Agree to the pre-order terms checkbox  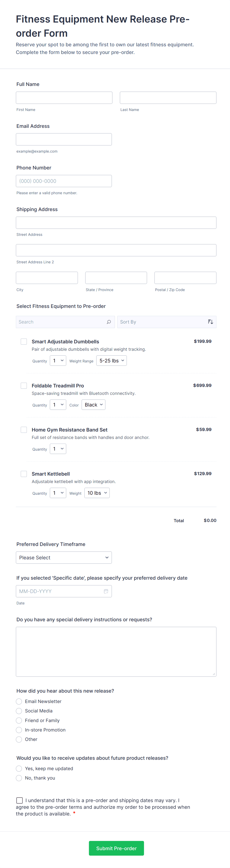20,800
